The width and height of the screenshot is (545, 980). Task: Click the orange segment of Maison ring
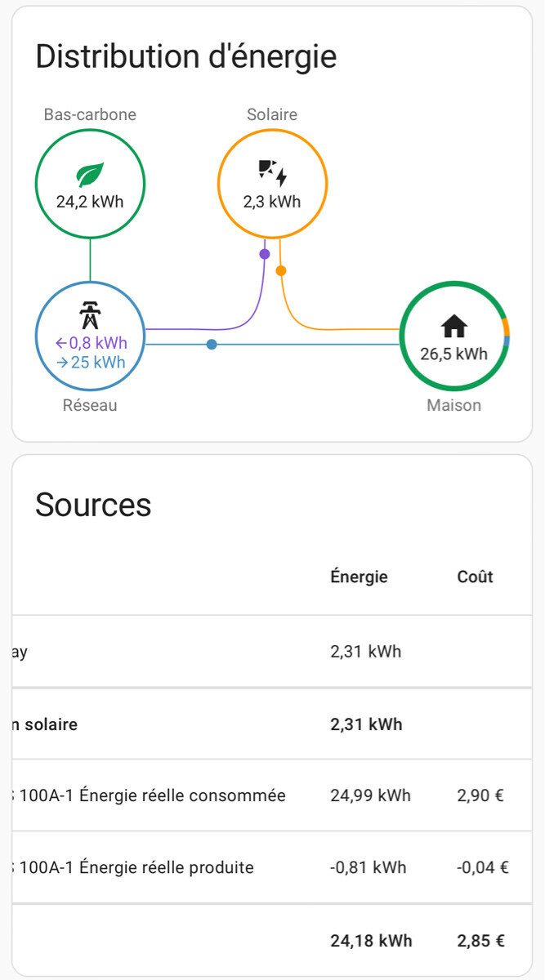[507, 327]
